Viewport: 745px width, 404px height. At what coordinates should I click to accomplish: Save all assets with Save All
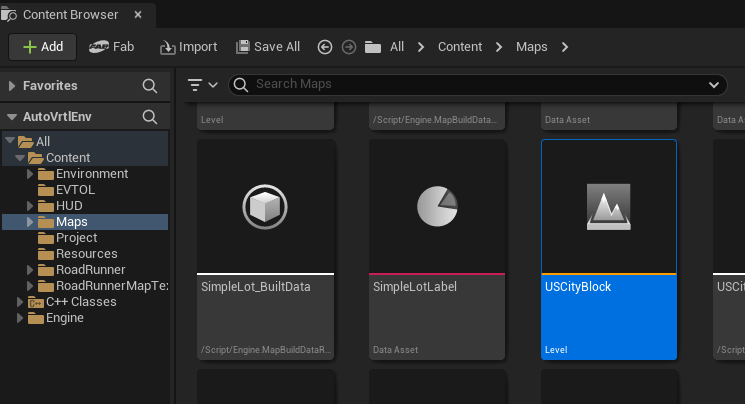click(x=267, y=47)
